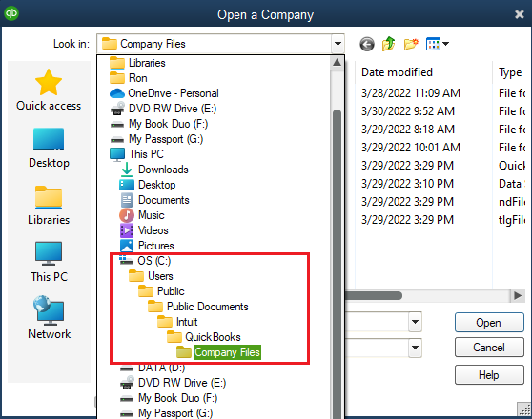Select OS (C:) drive entry
This screenshot has width=532, height=419.
click(x=145, y=261)
